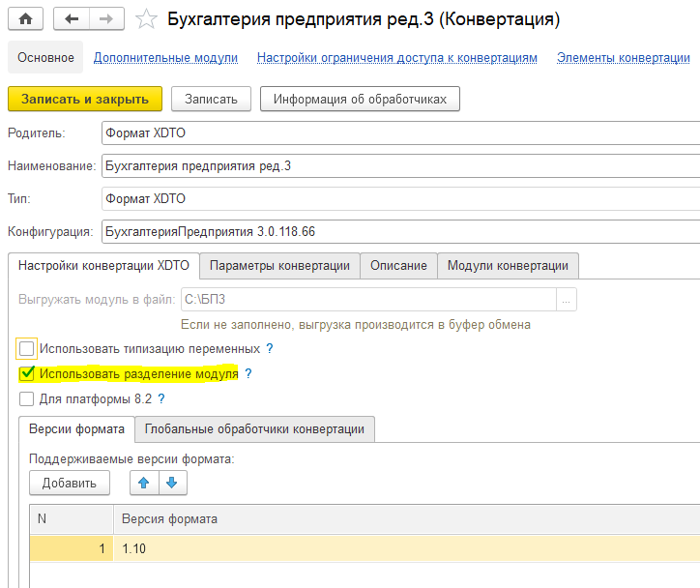This screenshot has width=700, height=588.
Task: Open 'Дополнительные модули' link
Action: click(x=165, y=58)
